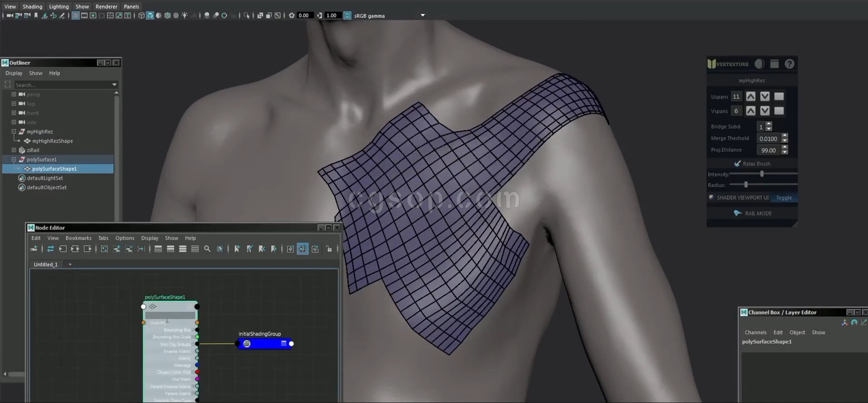The image size is (868, 403).
Task: Open the Bookmarks menu in Node Editor
Action: tap(78, 238)
